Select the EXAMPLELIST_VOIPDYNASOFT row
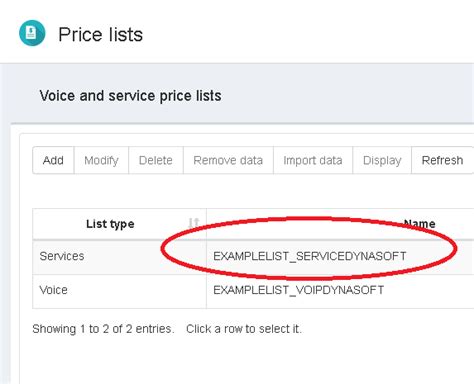Image resolution: width=474 pixels, height=384 pixels. pos(253,291)
